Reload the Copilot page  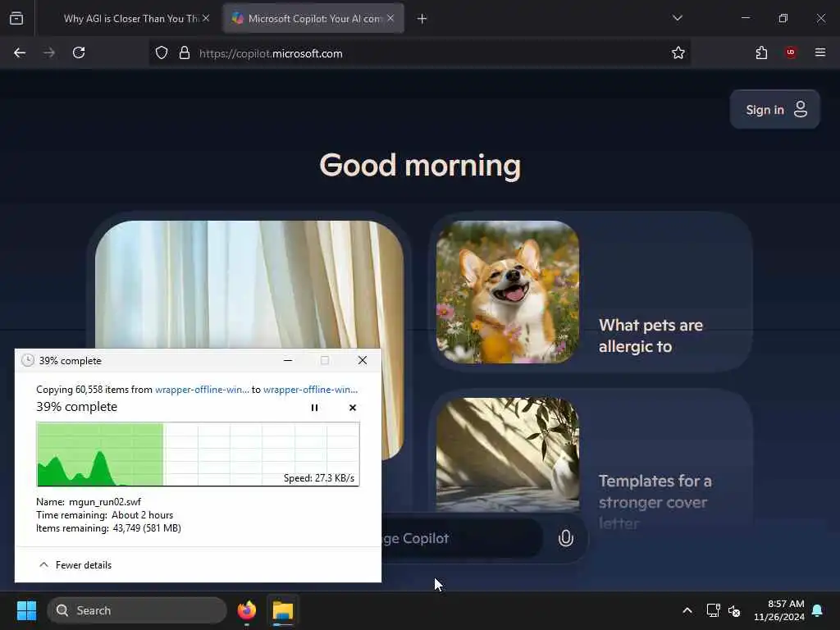coord(79,53)
